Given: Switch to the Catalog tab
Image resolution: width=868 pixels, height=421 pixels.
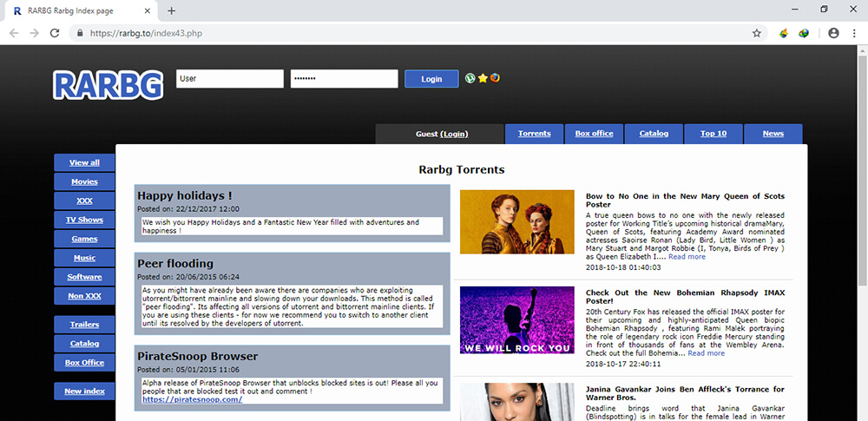Looking at the screenshot, I should [654, 134].
